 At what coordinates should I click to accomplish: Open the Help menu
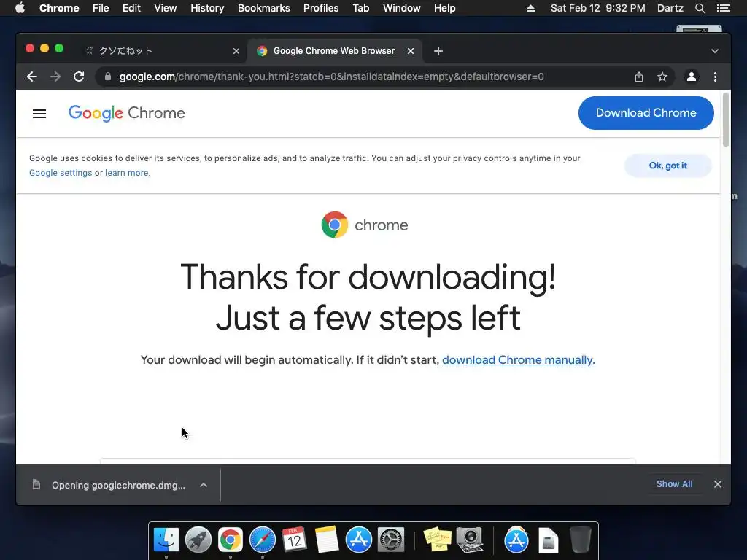[x=444, y=8]
